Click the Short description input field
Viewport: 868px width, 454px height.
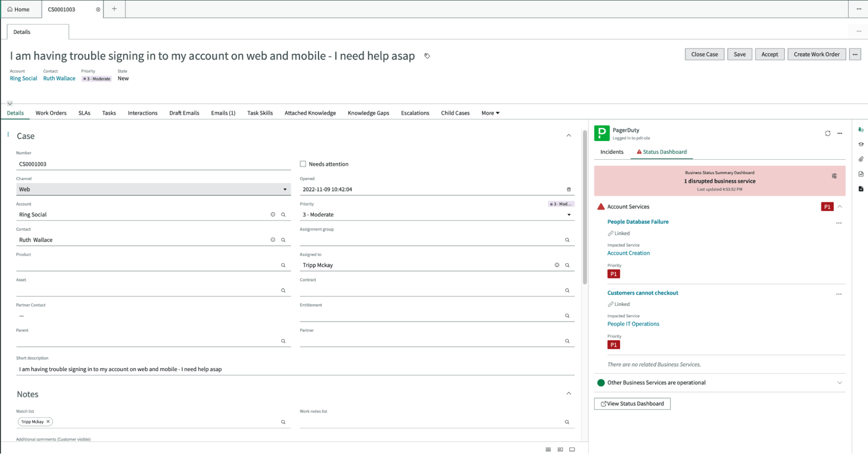(294, 369)
